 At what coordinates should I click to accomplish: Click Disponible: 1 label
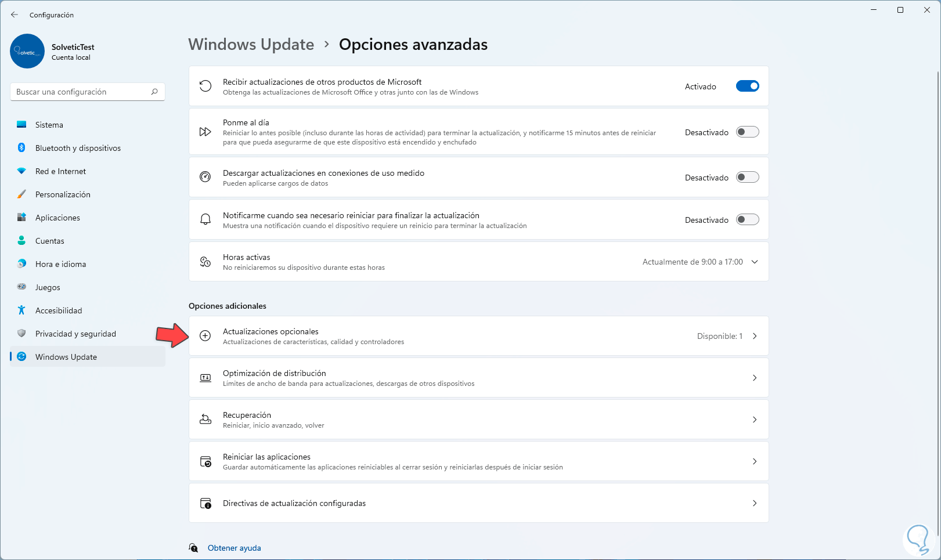(720, 336)
